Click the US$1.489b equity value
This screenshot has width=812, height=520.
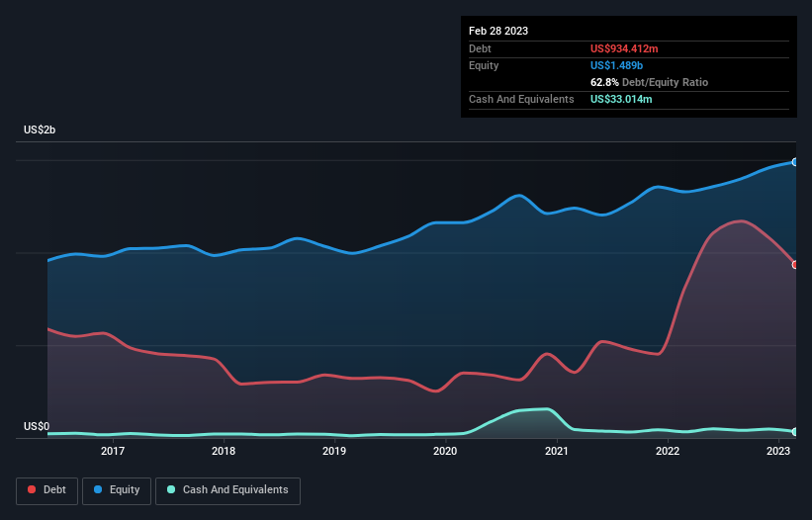(616, 65)
